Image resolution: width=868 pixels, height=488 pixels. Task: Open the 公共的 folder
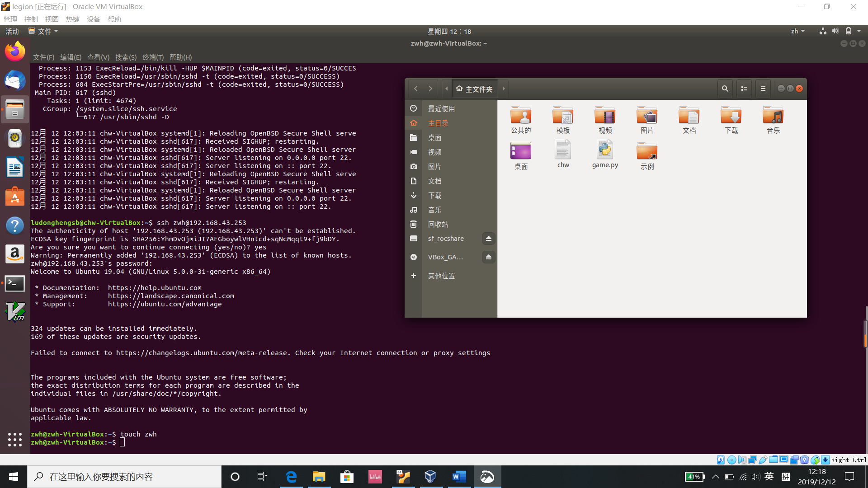[x=521, y=120]
